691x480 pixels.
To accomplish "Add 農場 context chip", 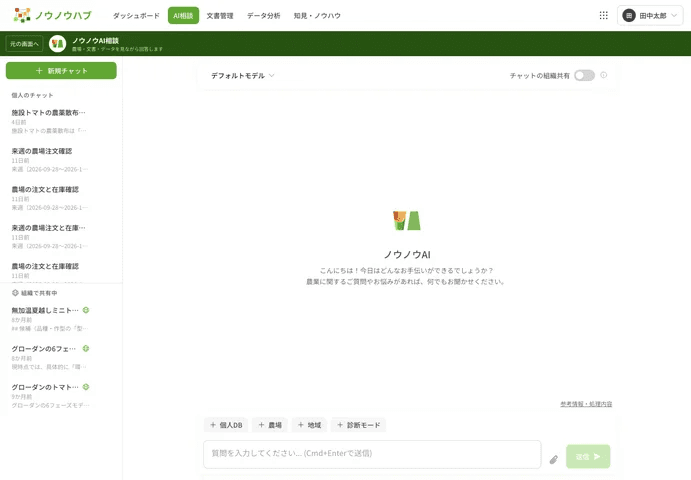I will [270, 425].
